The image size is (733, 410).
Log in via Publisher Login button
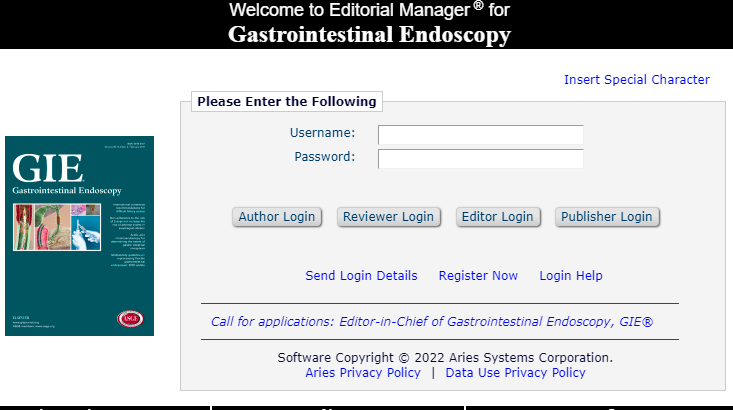click(606, 217)
